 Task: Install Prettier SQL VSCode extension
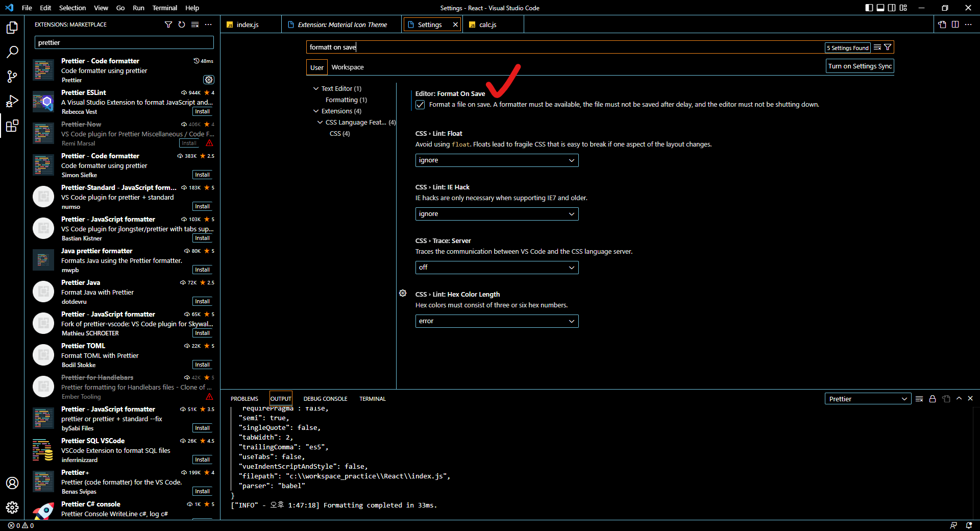click(x=203, y=460)
